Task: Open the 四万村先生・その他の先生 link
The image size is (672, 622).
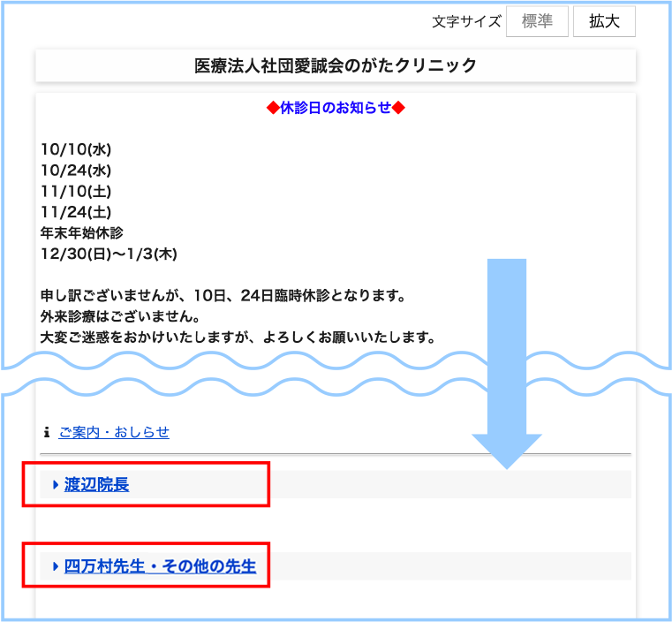Action: (160, 565)
